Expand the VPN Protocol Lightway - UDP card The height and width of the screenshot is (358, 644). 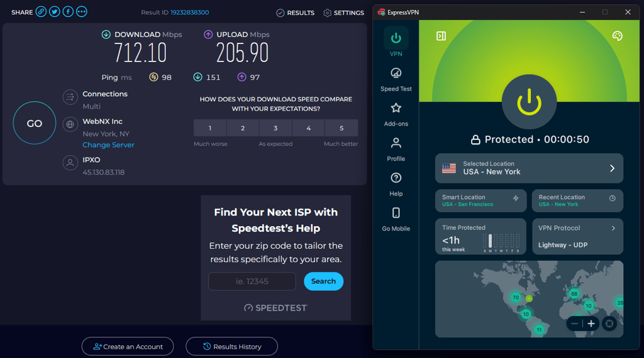point(577,236)
